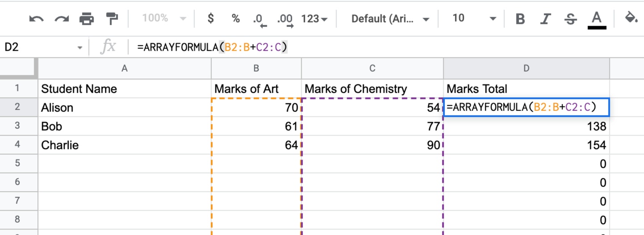Open the 100% zoom dropdown
The image size is (644, 235).
(164, 18)
